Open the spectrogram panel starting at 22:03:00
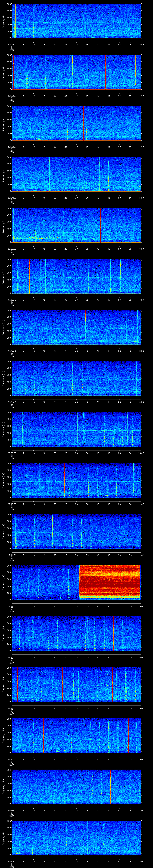153x868 pixels. pos(77,123)
